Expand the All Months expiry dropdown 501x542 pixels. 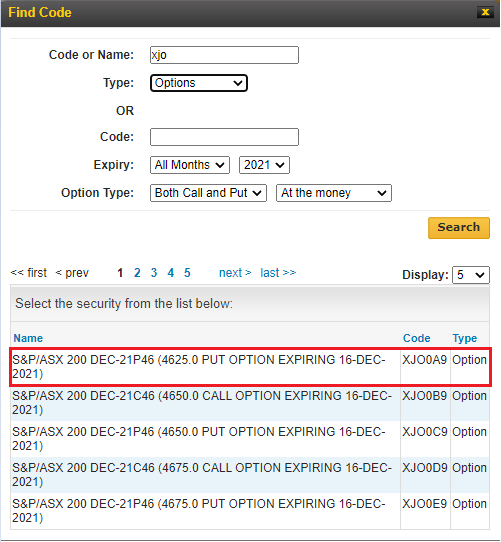(x=190, y=165)
